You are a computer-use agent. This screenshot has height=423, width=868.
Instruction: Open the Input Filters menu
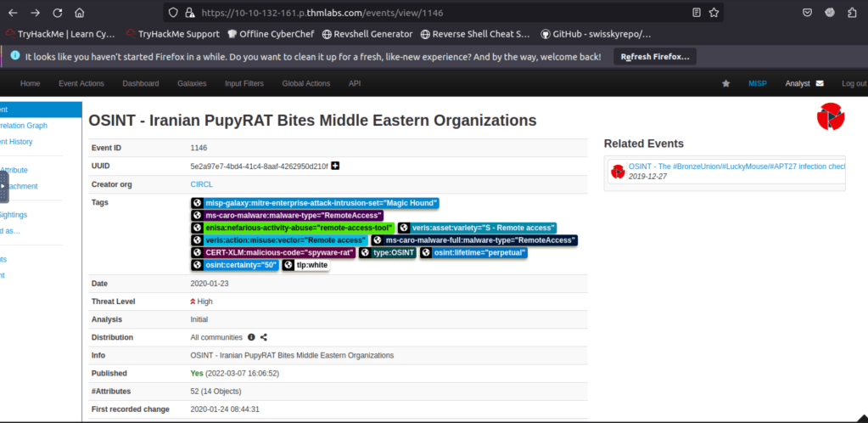click(244, 83)
